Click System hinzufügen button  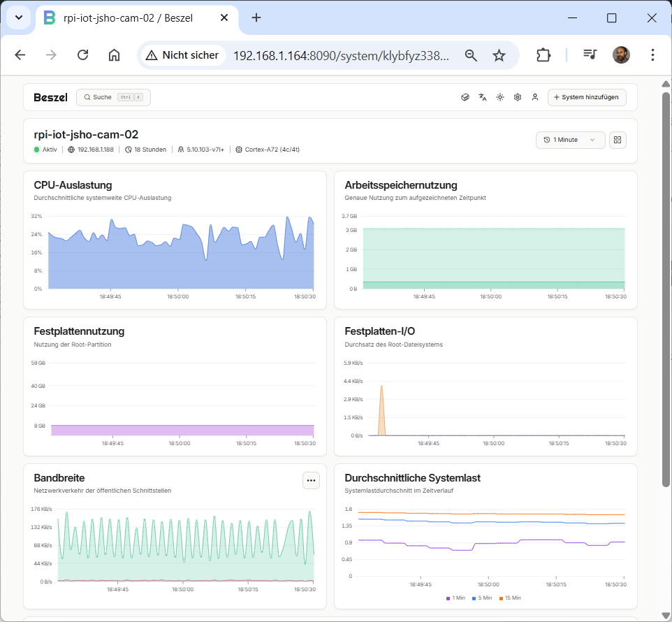coord(587,98)
